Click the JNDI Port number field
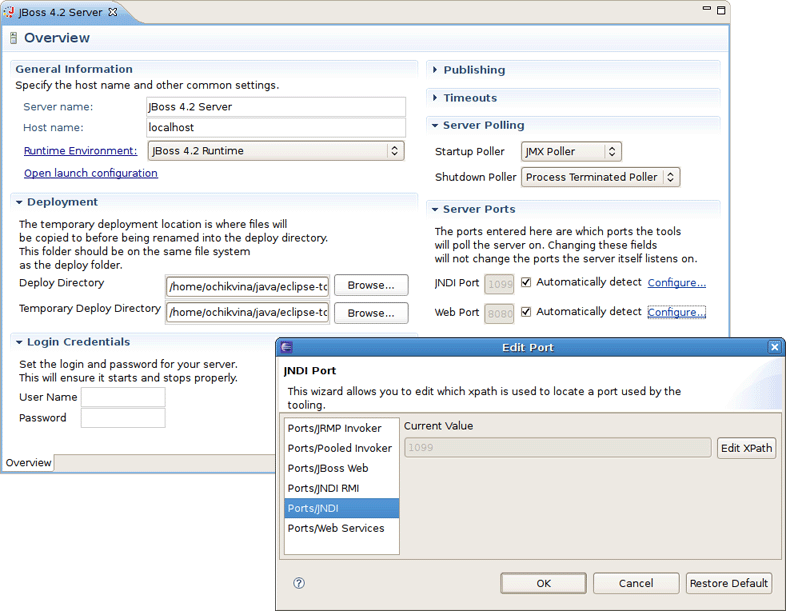786x611 pixels. point(499,284)
